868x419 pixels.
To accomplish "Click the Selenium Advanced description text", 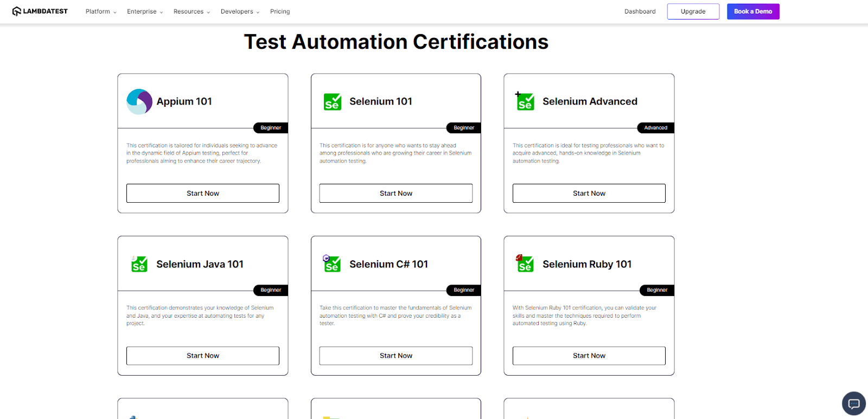I will [x=589, y=153].
